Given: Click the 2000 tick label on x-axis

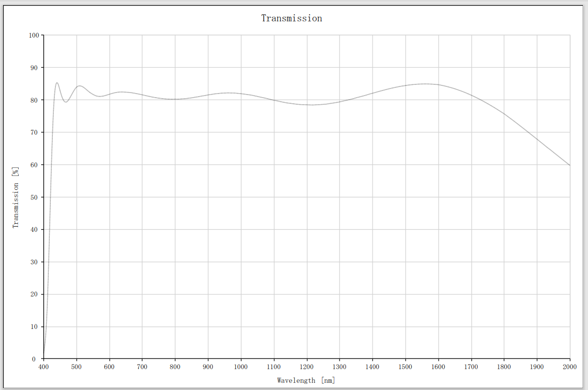Looking at the screenshot, I should point(570,367).
